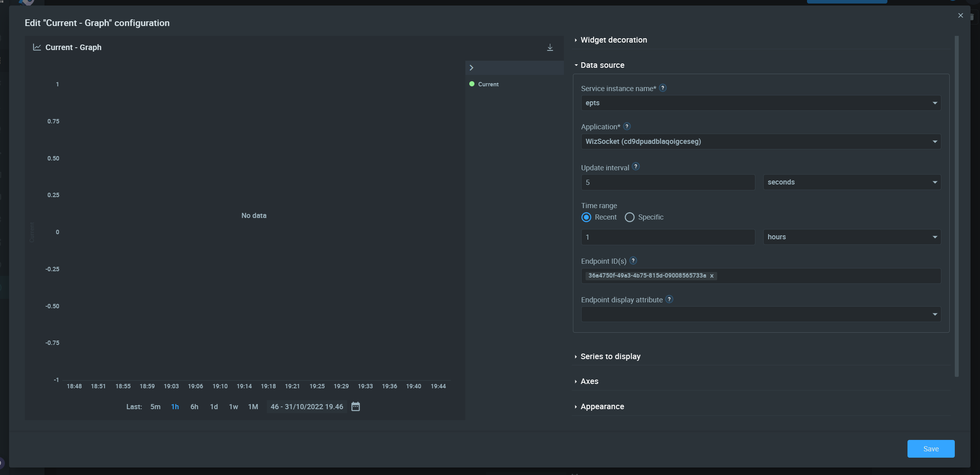Open the calendar date picker icon

pyautogui.click(x=355, y=406)
